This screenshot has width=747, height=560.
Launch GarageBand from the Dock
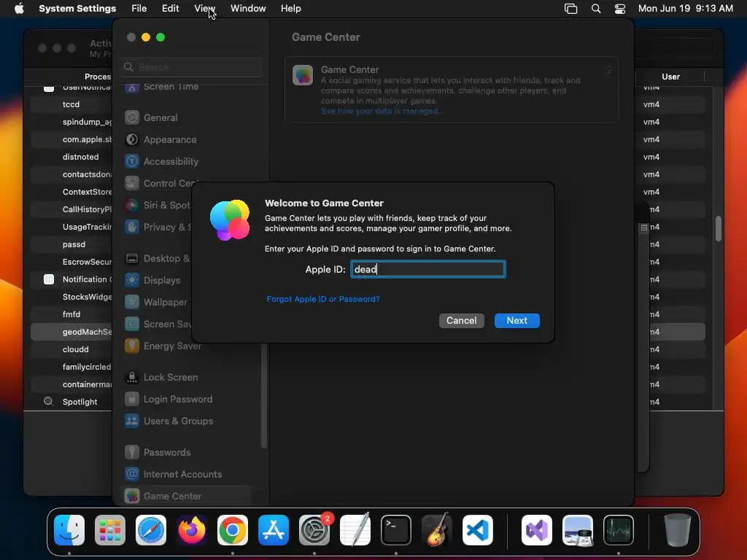click(x=437, y=530)
